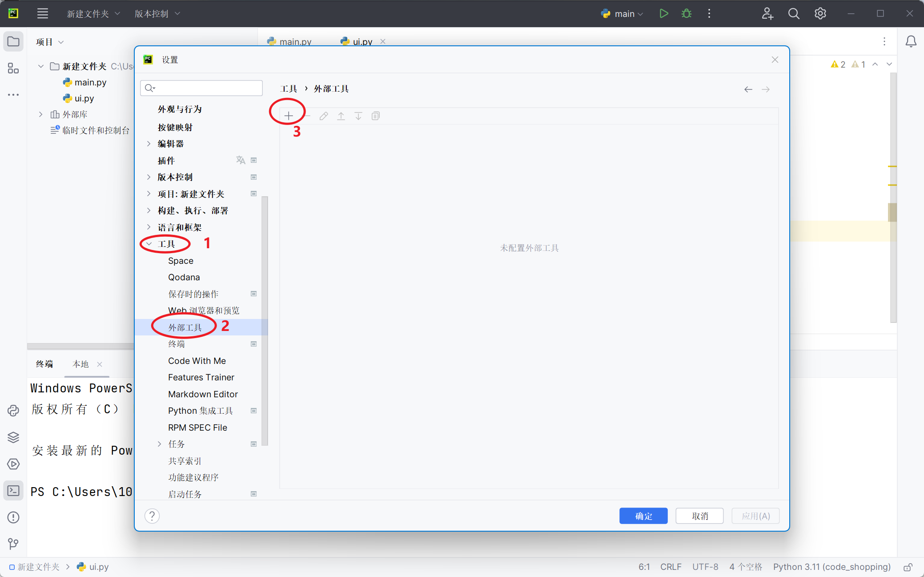Open help via the question mark in settings dialog
This screenshot has height=577, width=924.
152,516
